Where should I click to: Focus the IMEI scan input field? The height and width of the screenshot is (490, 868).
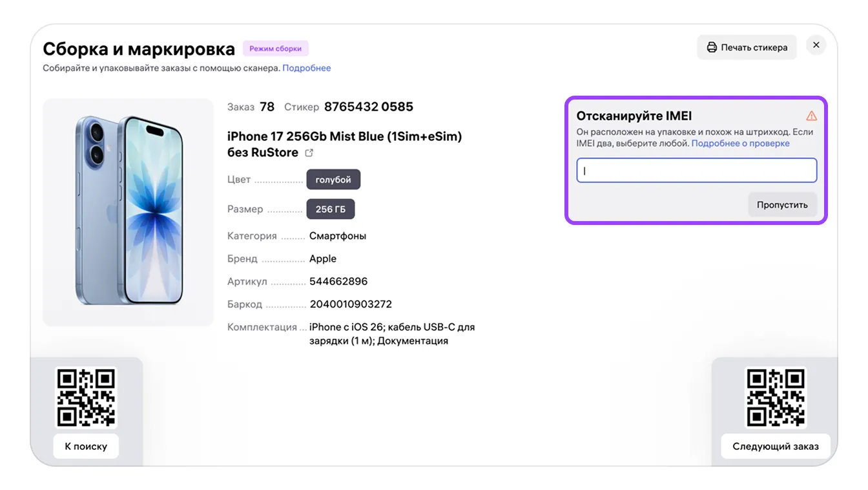[697, 171]
